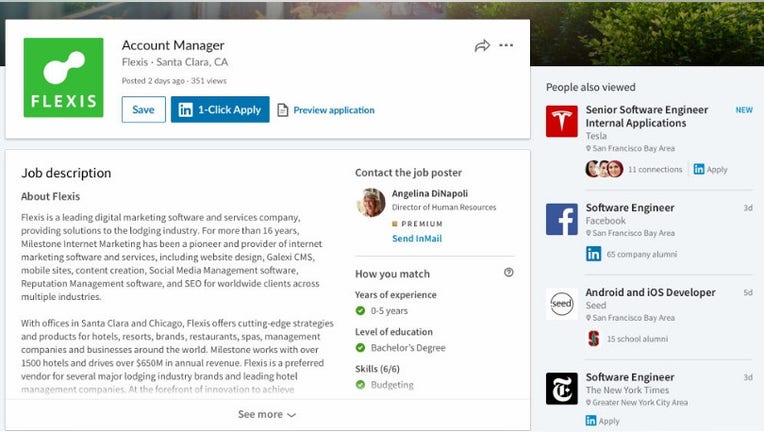Open the Tesla logo in People also viewed

pos(562,121)
